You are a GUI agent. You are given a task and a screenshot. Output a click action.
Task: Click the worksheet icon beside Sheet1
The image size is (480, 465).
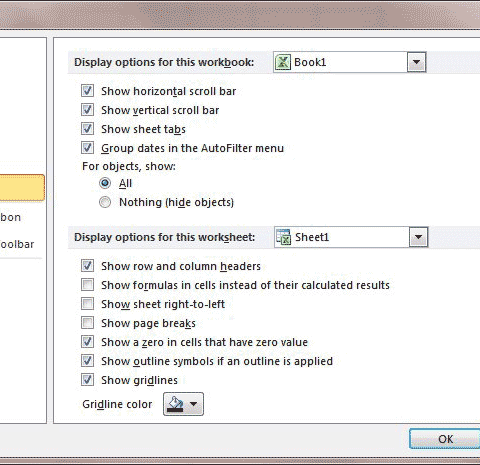pos(284,237)
